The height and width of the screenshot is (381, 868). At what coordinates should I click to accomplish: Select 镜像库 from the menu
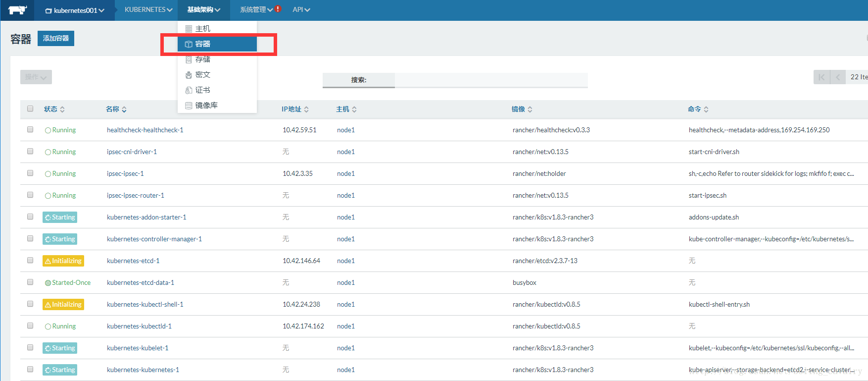(x=217, y=106)
